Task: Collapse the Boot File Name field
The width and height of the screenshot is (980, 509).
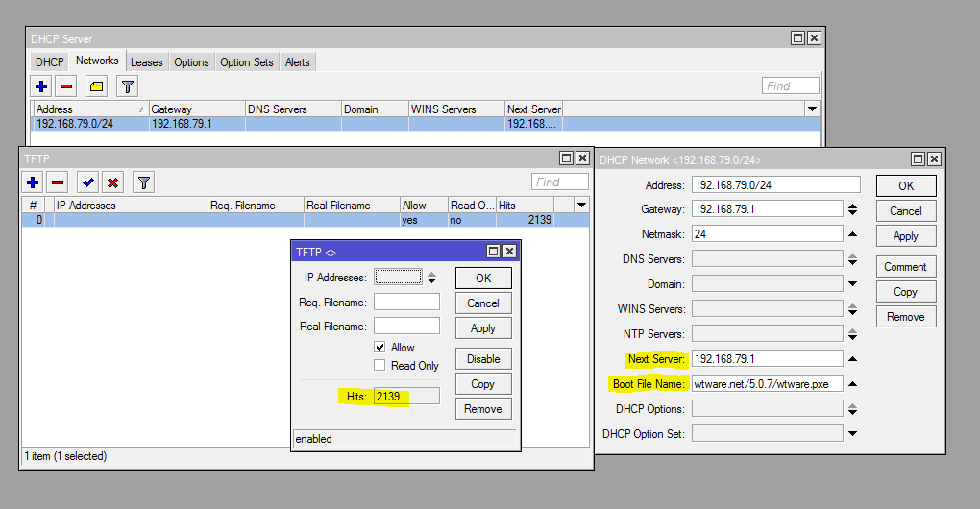Action: 852,384
